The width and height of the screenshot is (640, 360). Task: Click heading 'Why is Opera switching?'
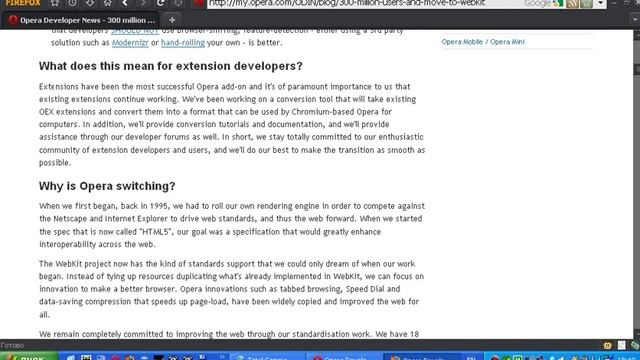tap(107, 186)
